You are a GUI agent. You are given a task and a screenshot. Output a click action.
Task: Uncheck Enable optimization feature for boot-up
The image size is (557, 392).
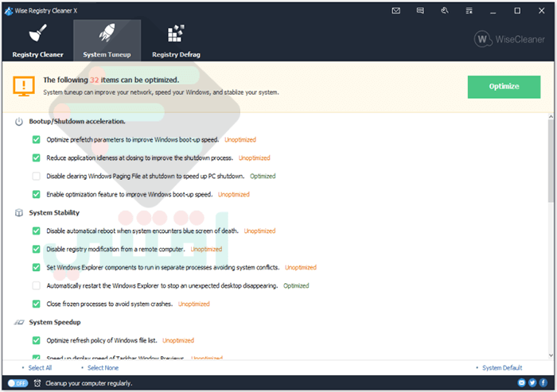tap(37, 194)
